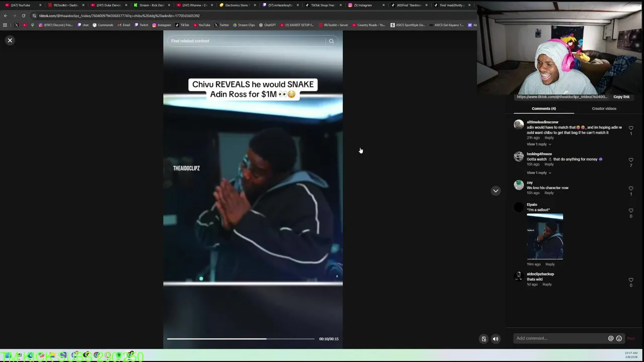Open the emoji picker in comment box
The width and height of the screenshot is (644, 362).
click(x=619, y=338)
